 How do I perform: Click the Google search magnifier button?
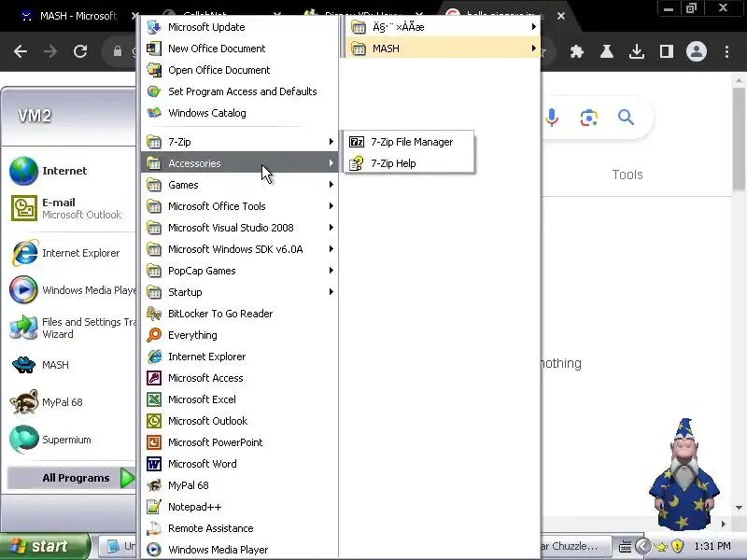626,118
